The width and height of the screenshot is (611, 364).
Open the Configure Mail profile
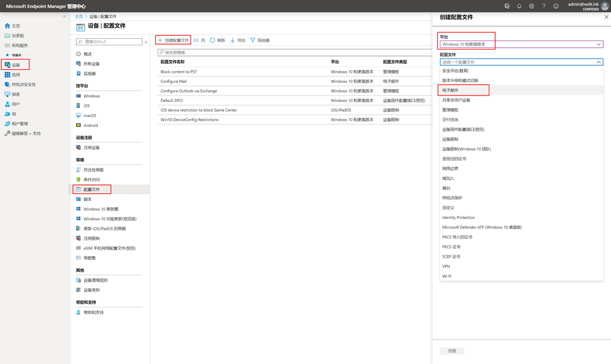tap(174, 81)
